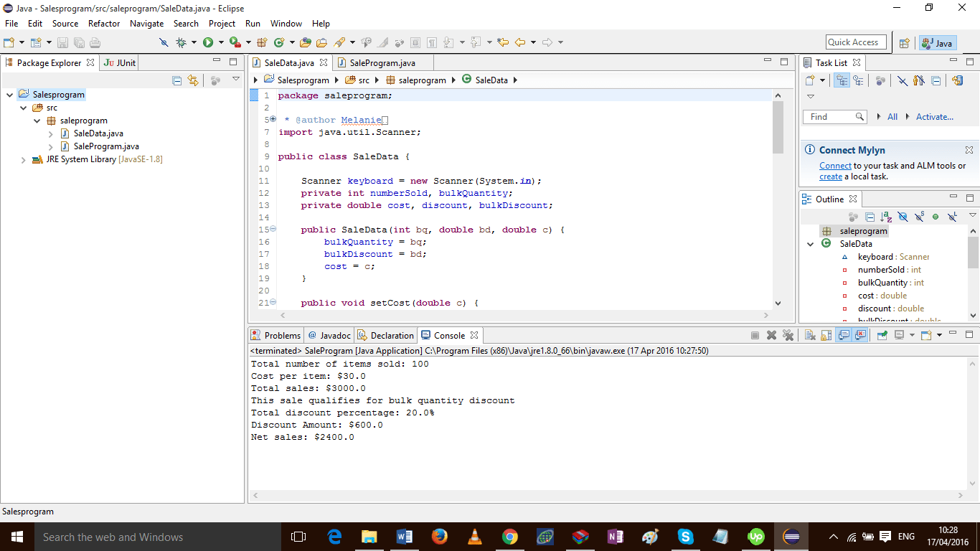The image size is (980, 551).
Task: Toggle Hide Non-Public Members green dot
Action: [936, 217]
